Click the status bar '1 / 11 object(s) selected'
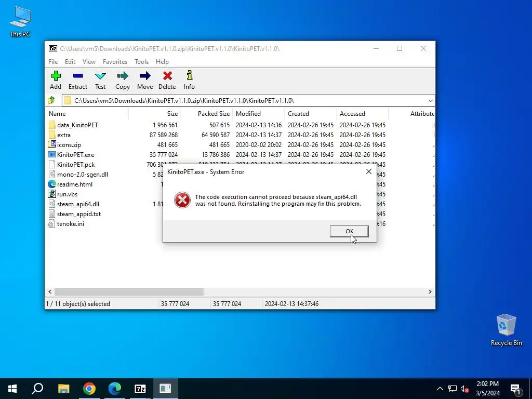Viewport: 532px width, 399px height. coord(78,303)
